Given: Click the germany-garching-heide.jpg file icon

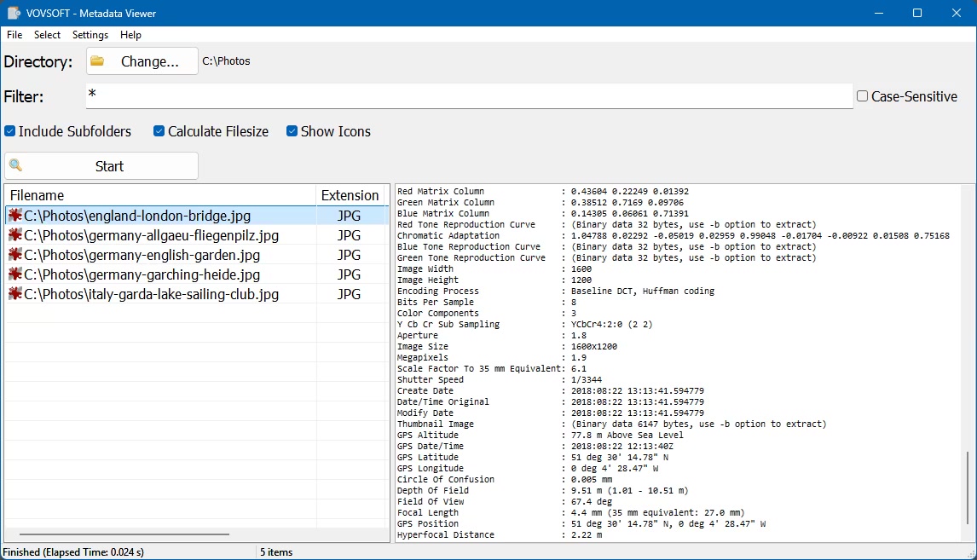Looking at the screenshot, I should [x=14, y=274].
